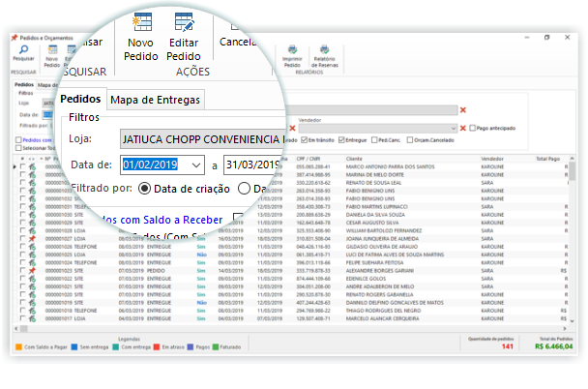Select the Data de criação radio button
This screenshot has height=389, width=588.
[144, 189]
